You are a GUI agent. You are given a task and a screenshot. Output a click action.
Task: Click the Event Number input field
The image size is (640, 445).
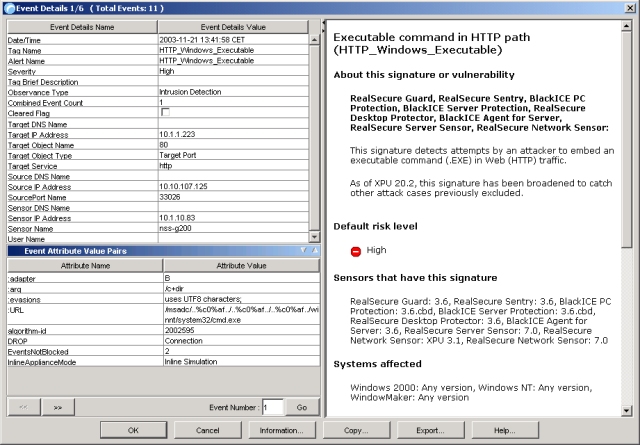(273, 407)
